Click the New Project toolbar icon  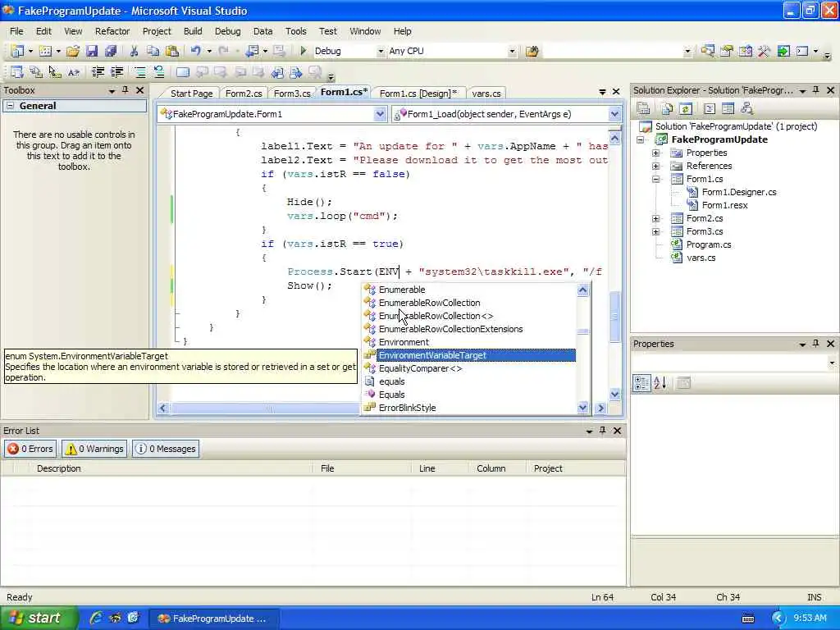pos(18,51)
